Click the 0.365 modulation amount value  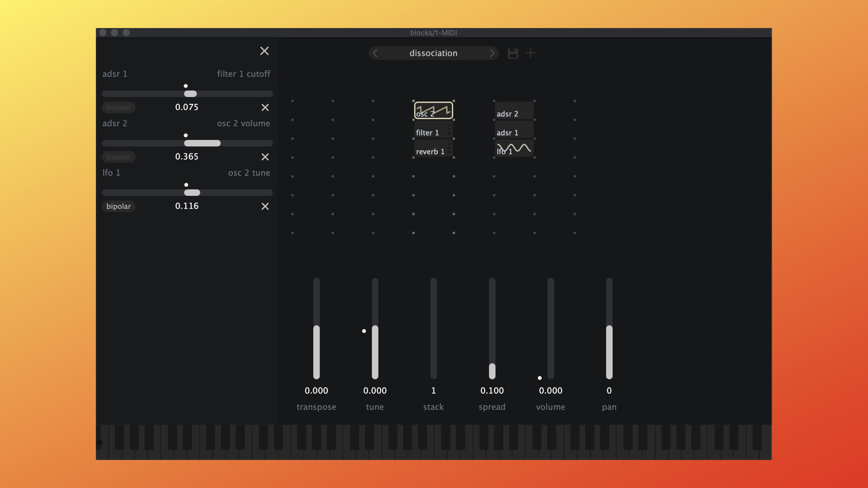[x=187, y=157]
